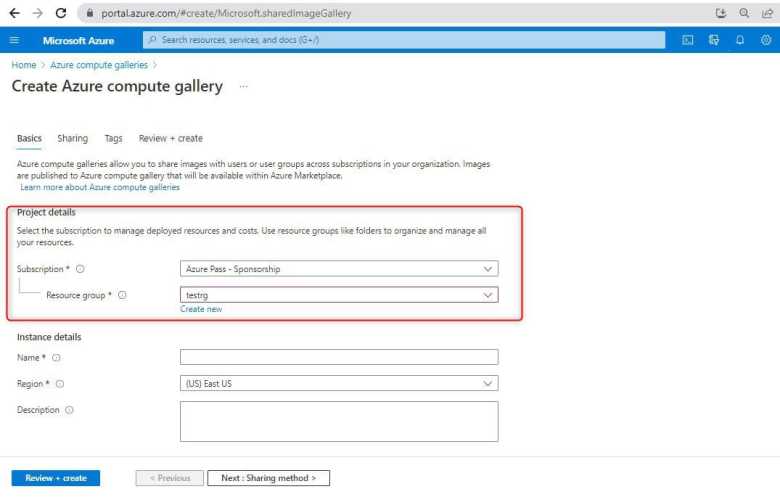Click the browser address bar URL
The height and width of the screenshot is (497, 780).
pyautogui.click(x=226, y=13)
